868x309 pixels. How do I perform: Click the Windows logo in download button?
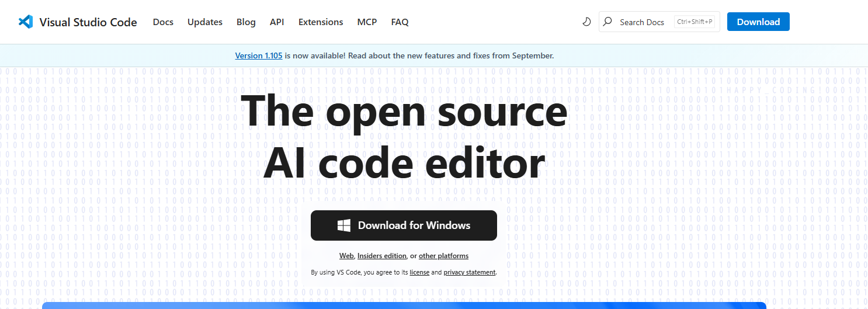click(x=344, y=225)
